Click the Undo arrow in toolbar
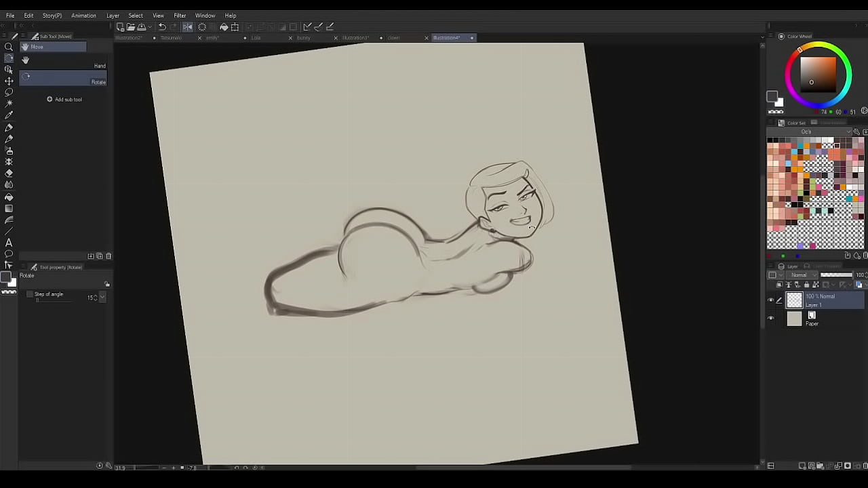The height and width of the screenshot is (488, 868). 162,27
